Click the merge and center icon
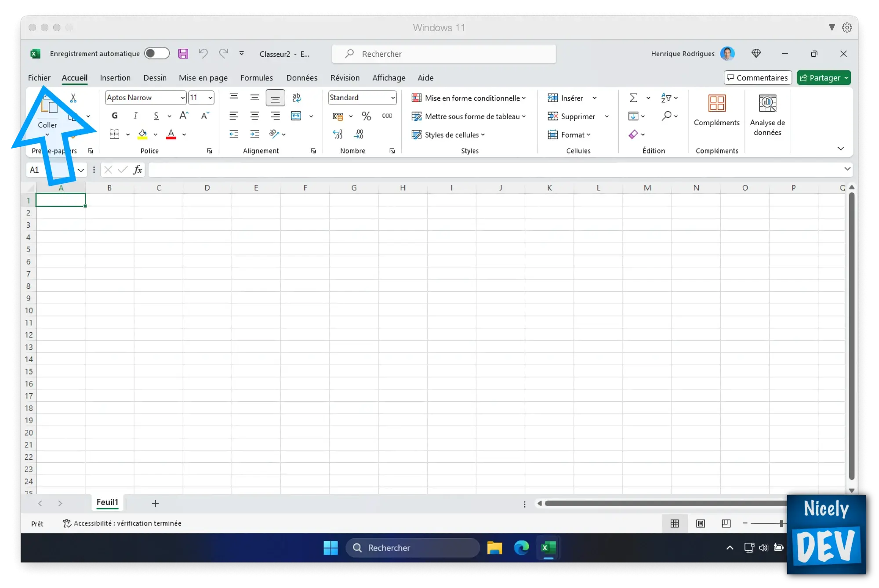The width and height of the screenshot is (879, 588). (296, 116)
